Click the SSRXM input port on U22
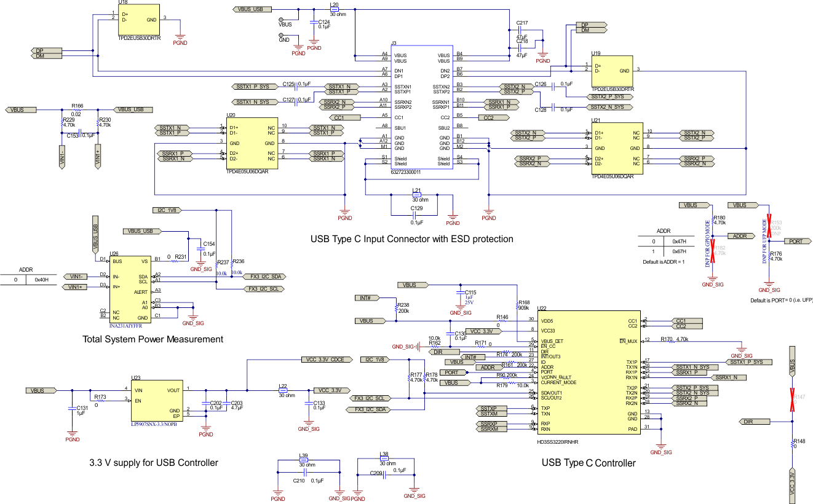813x504 pixels. tap(491, 428)
